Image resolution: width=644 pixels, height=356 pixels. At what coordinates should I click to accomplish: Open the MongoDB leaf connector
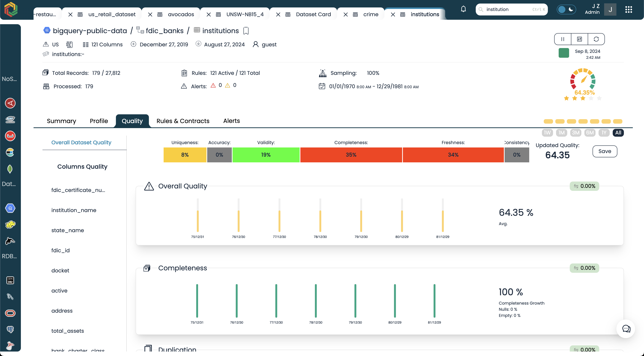[x=10, y=169]
